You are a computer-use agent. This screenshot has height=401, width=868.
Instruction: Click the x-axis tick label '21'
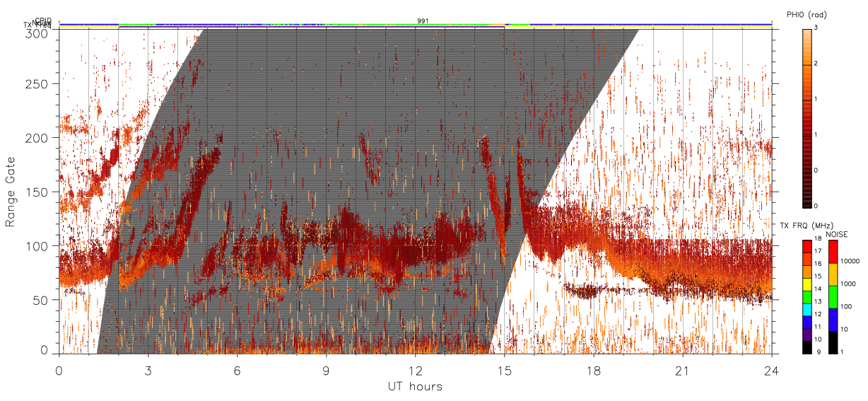click(683, 371)
